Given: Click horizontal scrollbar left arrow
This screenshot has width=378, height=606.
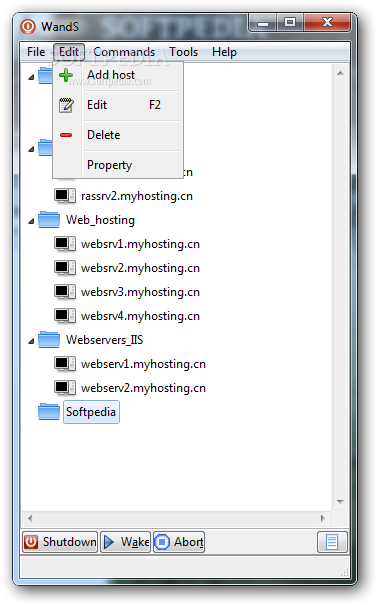Looking at the screenshot, I should (30, 518).
